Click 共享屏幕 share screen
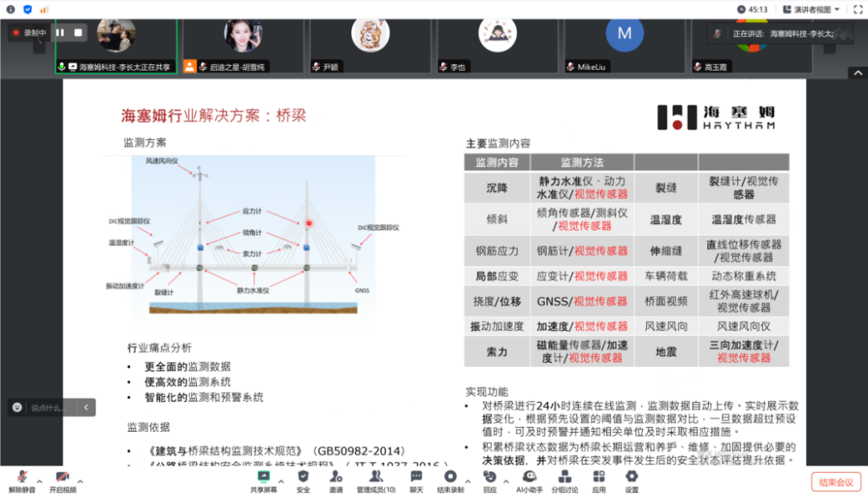Image resolution: width=868 pixels, height=497 pixels. [x=264, y=482]
